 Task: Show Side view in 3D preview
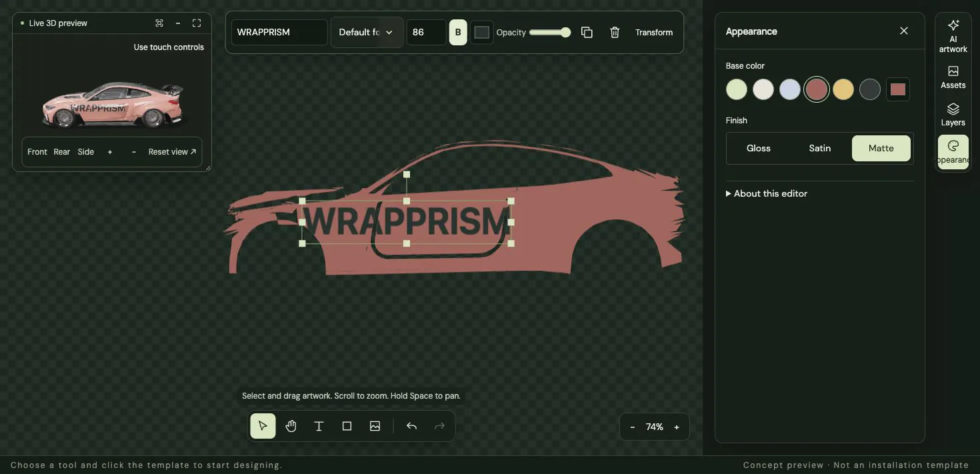[x=86, y=152]
